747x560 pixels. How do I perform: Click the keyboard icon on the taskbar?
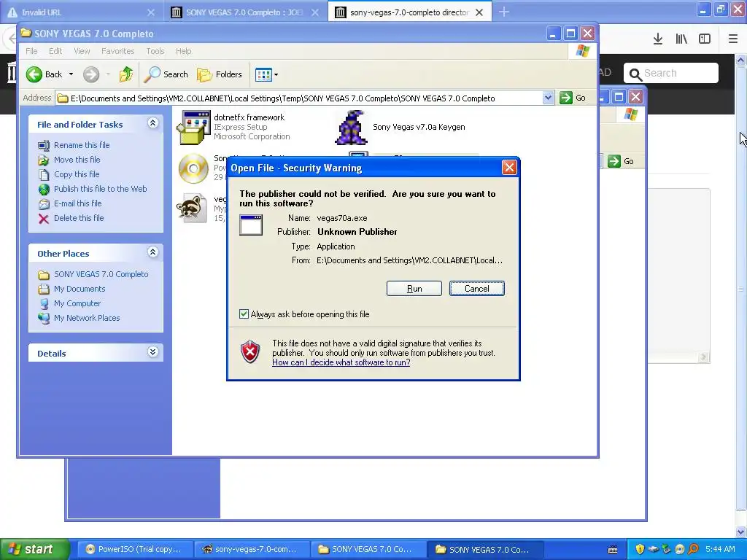(613, 550)
